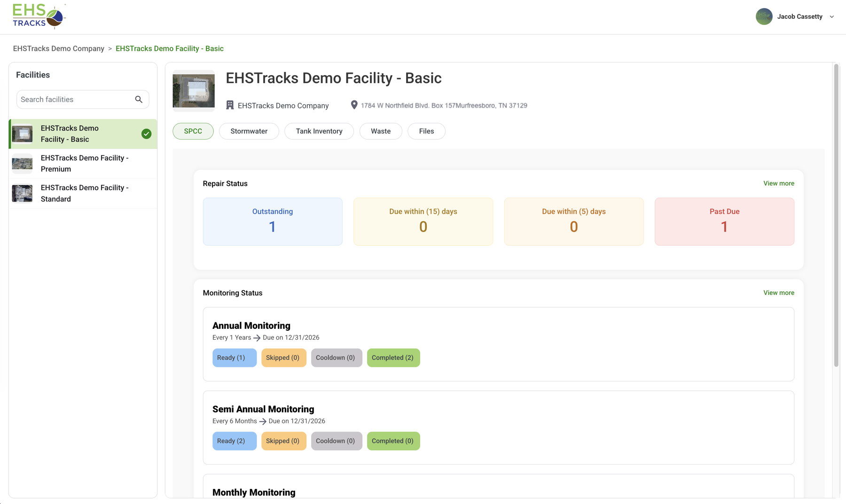Click the Monthly Monitoring heading
846x504 pixels.
[x=254, y=492]
